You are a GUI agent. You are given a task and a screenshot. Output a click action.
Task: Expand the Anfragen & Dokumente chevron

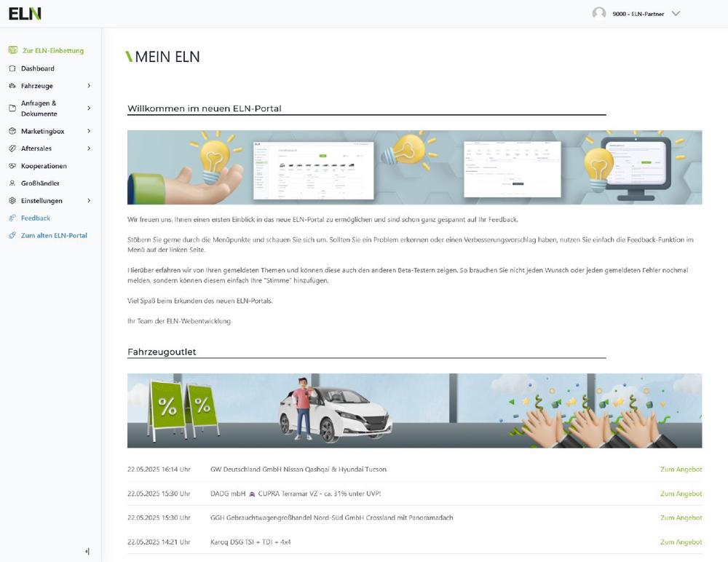point(89,108)
